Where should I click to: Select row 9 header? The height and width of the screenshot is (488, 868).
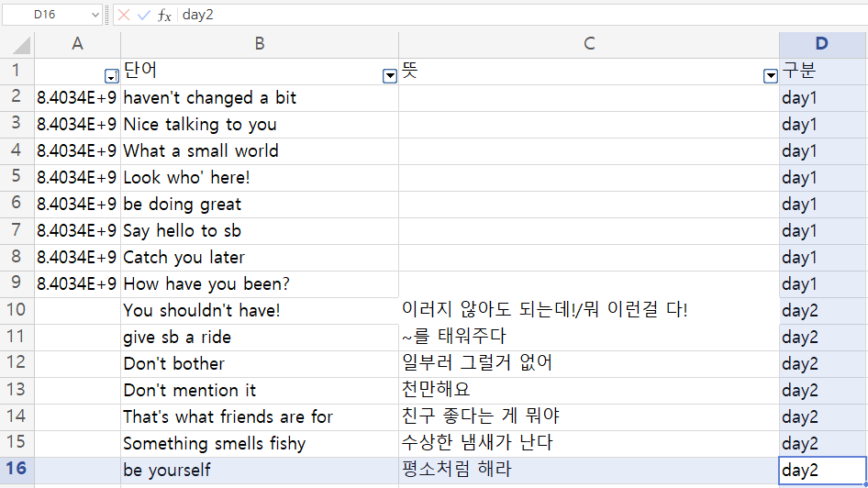click(17, 283)
